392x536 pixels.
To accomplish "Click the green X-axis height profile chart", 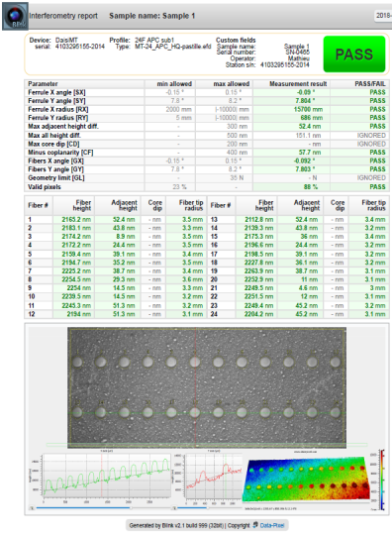I will tap(106, 476).
